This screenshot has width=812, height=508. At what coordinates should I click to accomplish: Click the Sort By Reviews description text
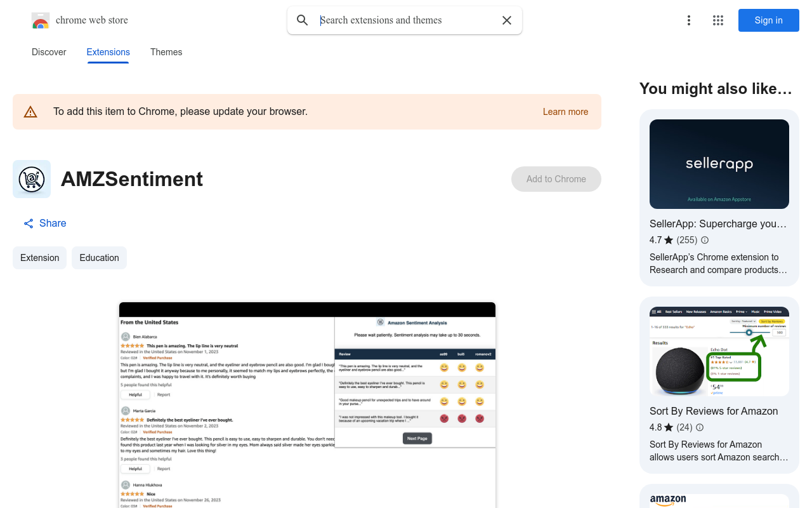[719, 451]
